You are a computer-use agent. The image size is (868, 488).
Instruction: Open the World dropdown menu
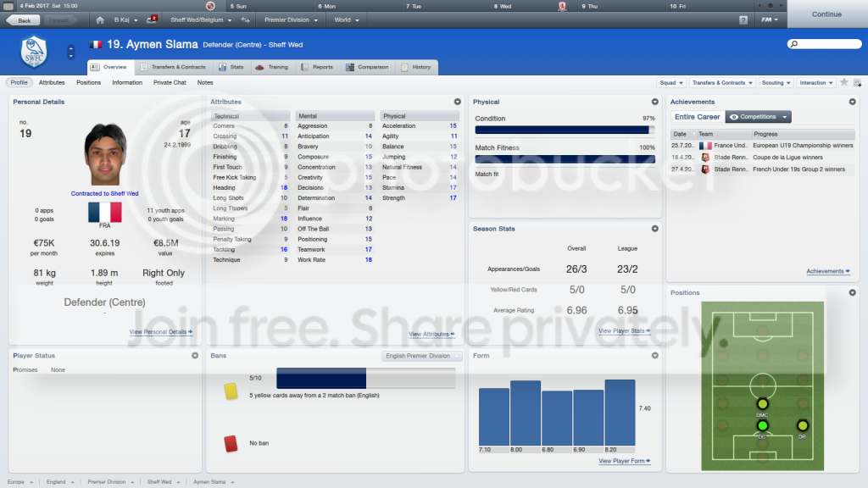click(x=347, y=20)
